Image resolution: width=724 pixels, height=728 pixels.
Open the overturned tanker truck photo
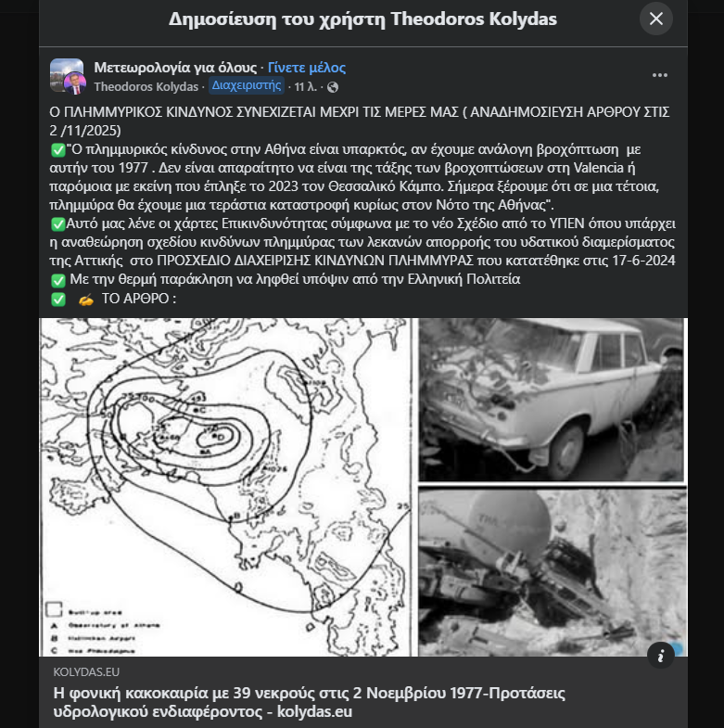[553, 572]
